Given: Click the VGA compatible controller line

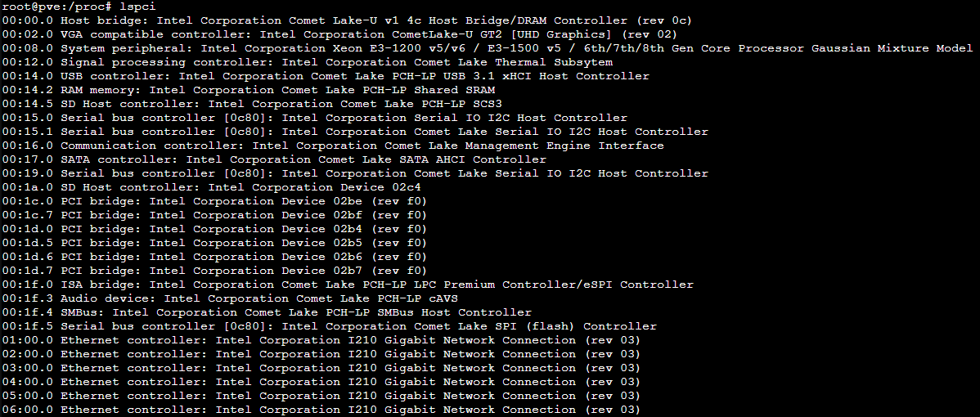Looking at the screenshot, I should (x=339, y=34).
